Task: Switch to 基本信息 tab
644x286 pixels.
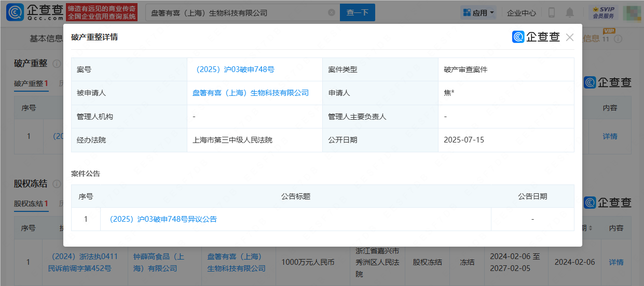Action: pos(46,38)
